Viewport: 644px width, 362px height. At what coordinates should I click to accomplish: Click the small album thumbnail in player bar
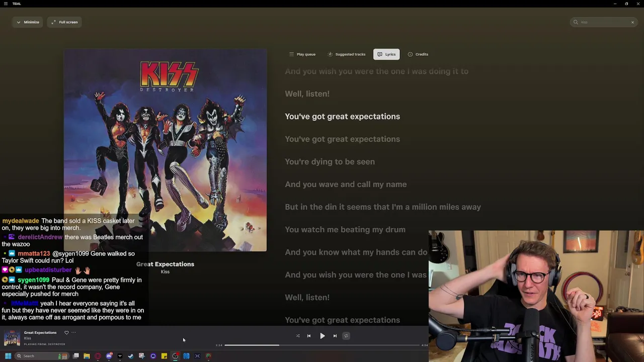tap(12, 338)
